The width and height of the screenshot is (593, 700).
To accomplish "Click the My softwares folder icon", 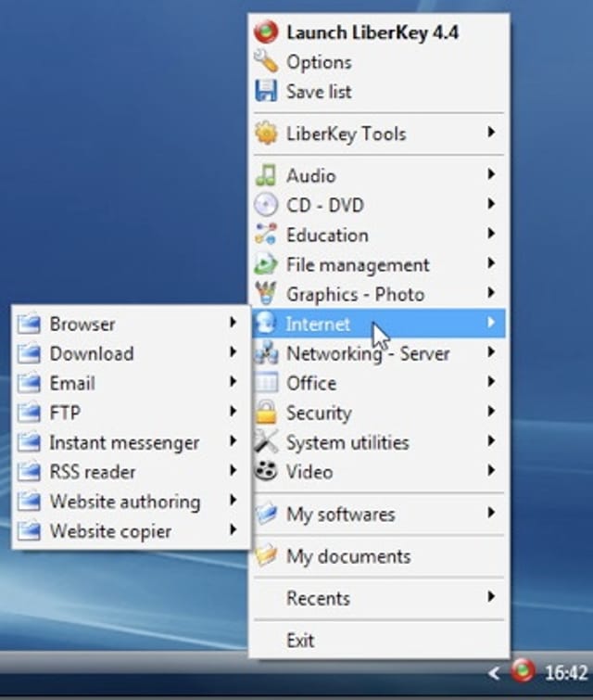I will click(266, 514).
